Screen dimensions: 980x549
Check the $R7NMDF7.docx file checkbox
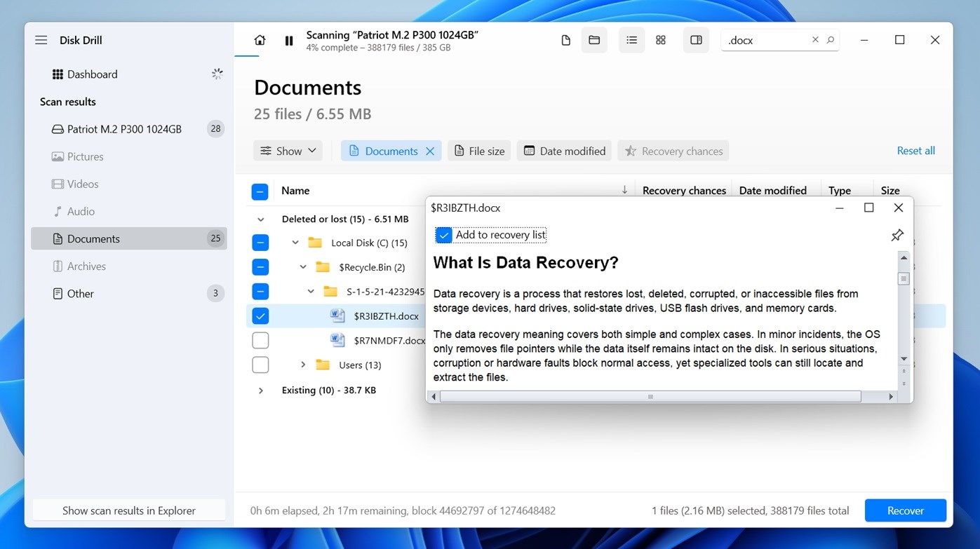(x=260, y=341)
